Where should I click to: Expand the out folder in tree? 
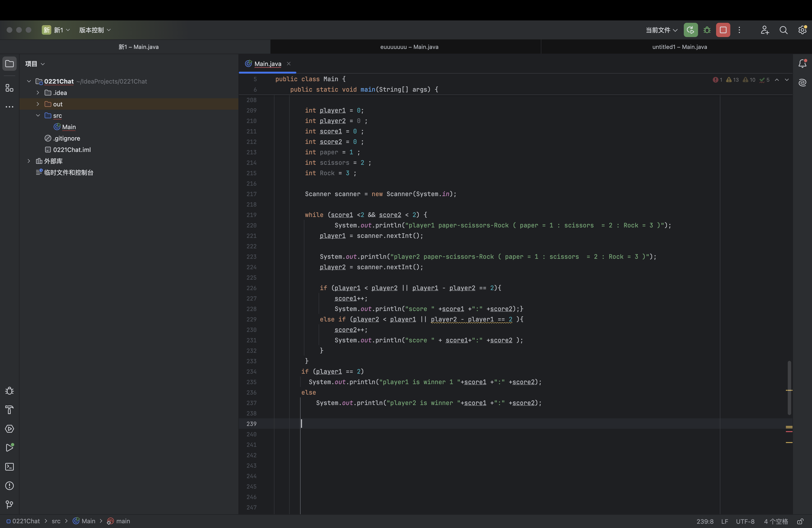click(38, 104)
